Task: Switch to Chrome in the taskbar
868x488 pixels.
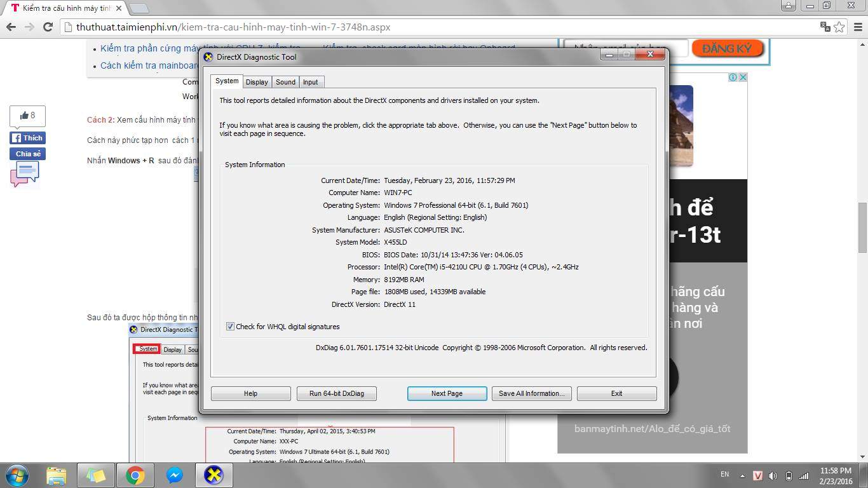Action: pos(135,475)
